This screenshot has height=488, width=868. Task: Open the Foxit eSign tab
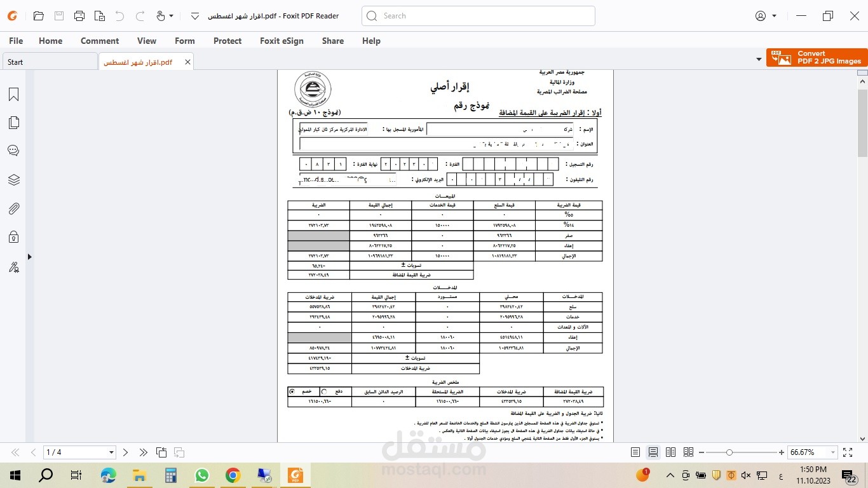281,41
